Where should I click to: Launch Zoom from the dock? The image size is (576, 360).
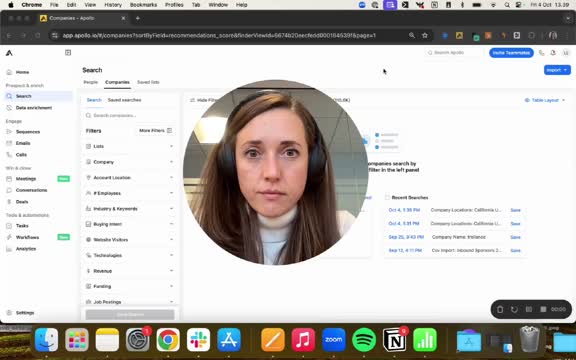click(334, 340)
